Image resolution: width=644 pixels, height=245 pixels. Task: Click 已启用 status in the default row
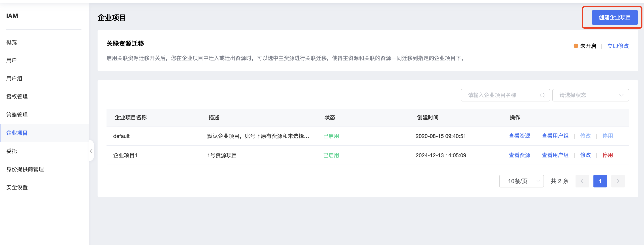(331, 136)
